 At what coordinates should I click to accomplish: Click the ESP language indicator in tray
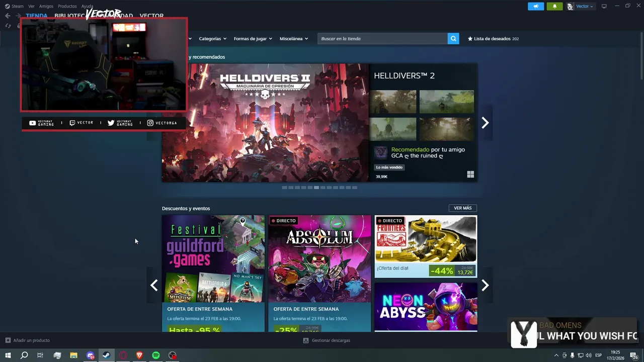pyautogui.click(x=599, y=355)
